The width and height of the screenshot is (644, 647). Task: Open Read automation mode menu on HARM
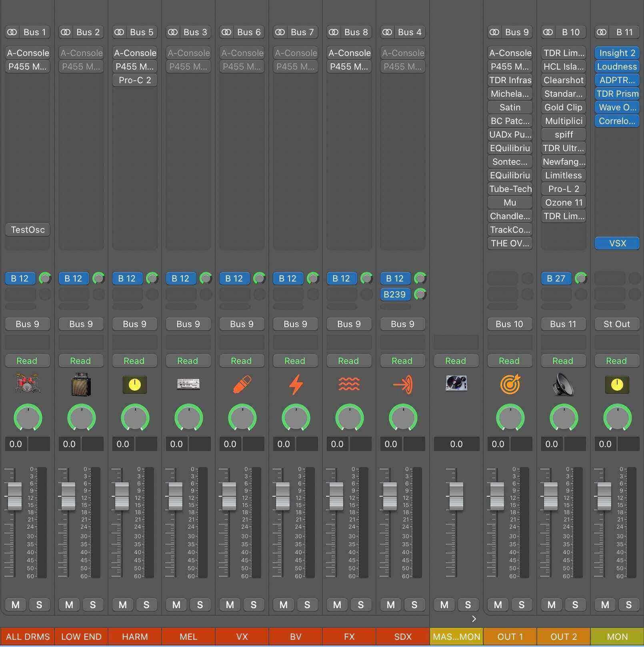pyautogui.click(x=134, y=361)
